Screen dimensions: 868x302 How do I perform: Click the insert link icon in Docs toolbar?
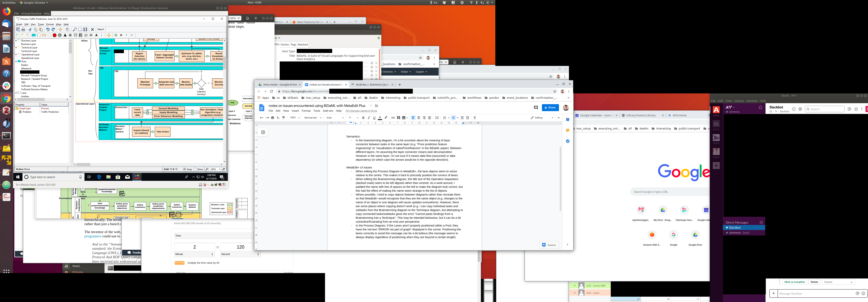tap(393, 118)
